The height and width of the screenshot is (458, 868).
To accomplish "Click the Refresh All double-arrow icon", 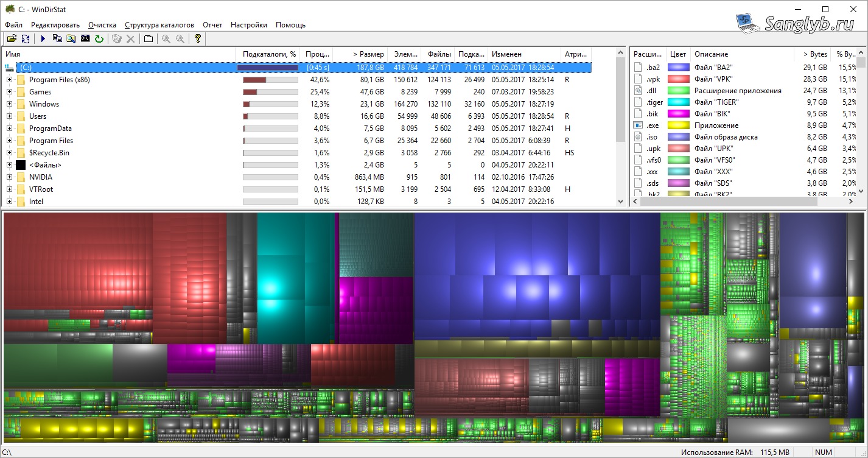I will click(26, 39).
